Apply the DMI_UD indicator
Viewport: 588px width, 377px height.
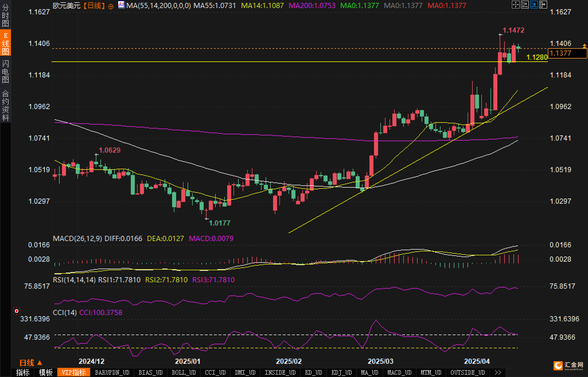pyautogui.click(x=245, y=372)
